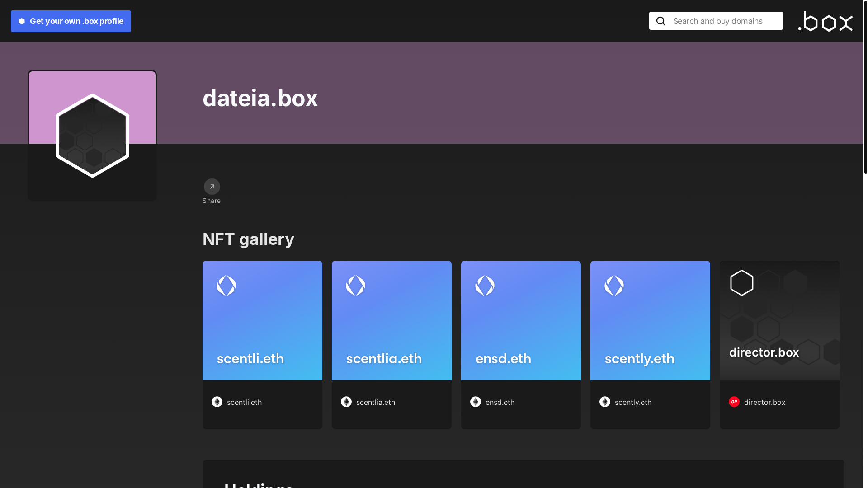
Task: Click the ENS logo on scentli.eth card
Action: click(x=226, y=286)
